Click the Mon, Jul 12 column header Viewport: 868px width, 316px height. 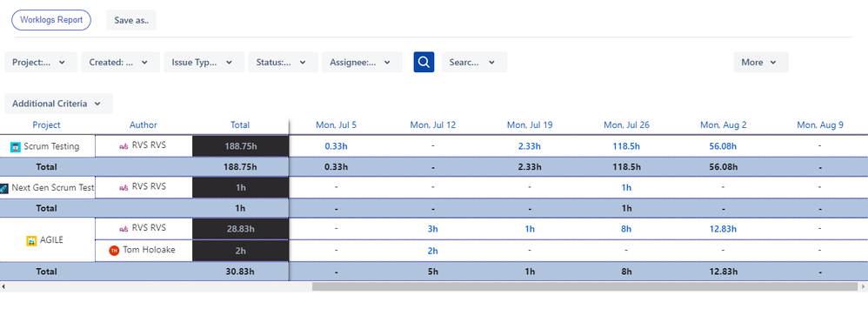point(433,124)
